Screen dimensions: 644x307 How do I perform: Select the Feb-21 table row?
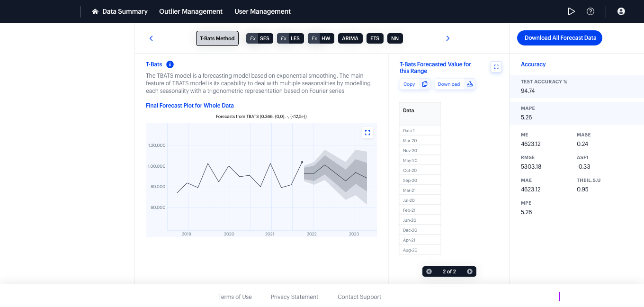(x=420, y=210)
